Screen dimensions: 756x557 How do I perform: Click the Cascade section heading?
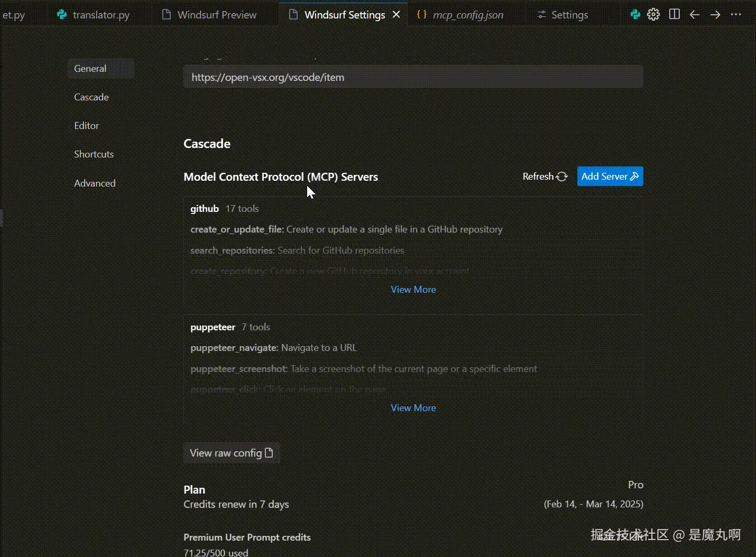[x=207, y=144]
